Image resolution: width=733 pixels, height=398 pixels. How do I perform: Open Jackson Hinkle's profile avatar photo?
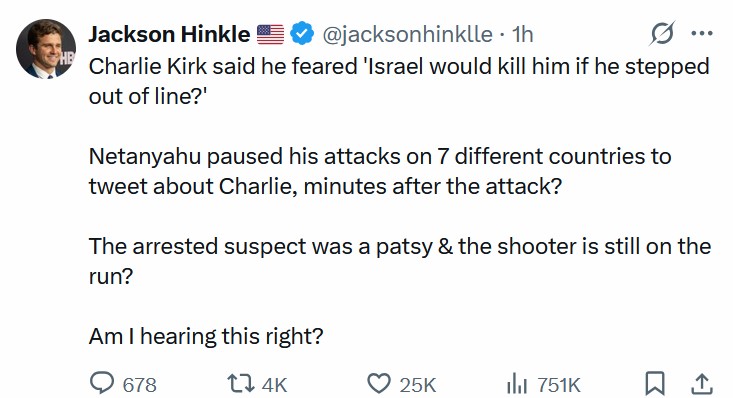click(46, 49)
